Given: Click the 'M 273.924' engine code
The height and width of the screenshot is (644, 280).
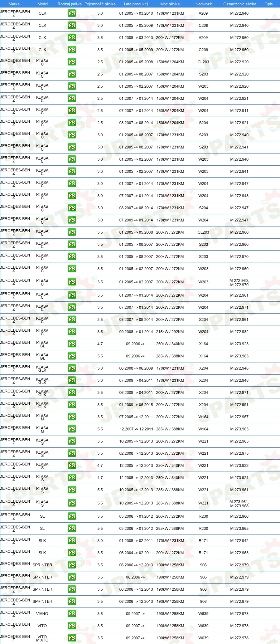Looking at the screenshot, I should tap(239, 478).
